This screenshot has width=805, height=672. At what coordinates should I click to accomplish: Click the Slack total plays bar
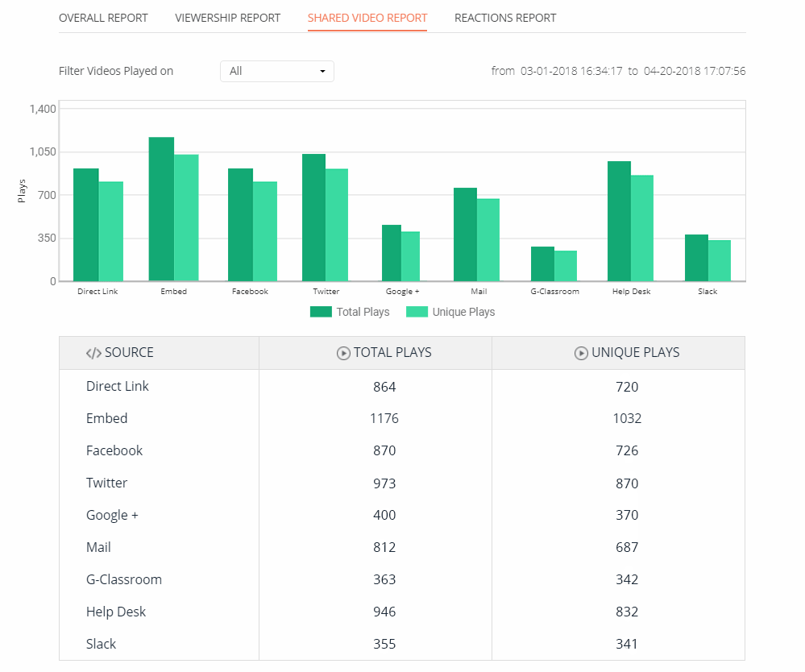(695, 258)
